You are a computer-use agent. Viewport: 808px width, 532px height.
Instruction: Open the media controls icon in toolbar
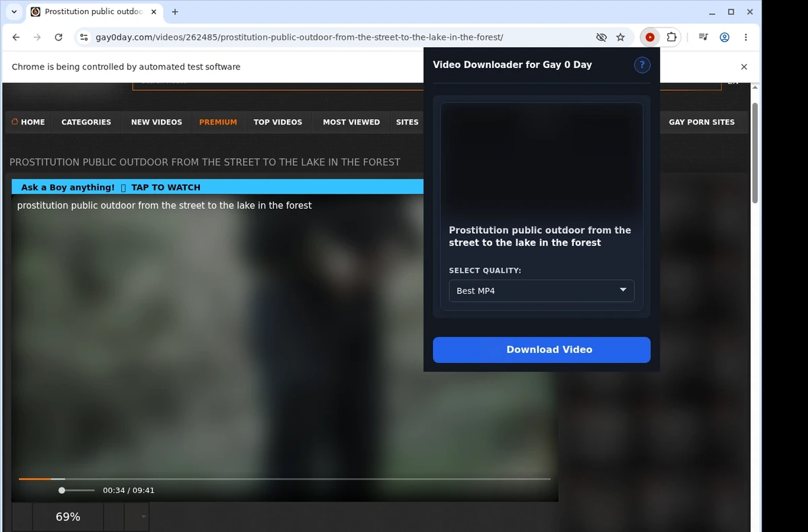[x=703, y=38]
